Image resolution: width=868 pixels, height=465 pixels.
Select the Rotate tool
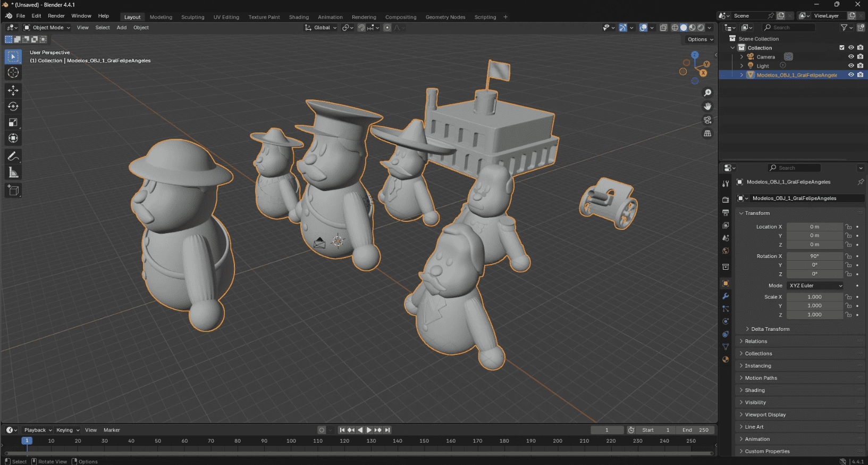point(13,106)
